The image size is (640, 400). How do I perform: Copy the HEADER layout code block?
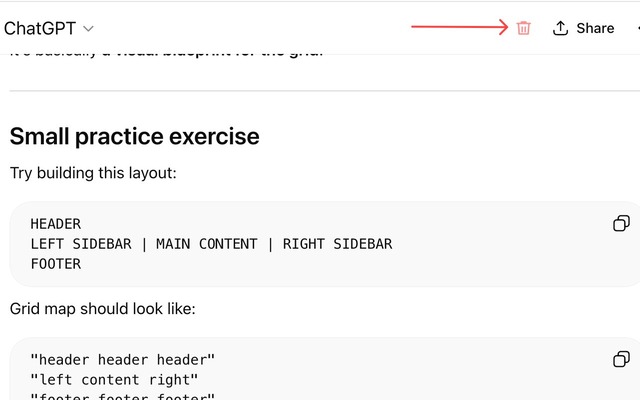pyautogui.click(x=621, y=223)
